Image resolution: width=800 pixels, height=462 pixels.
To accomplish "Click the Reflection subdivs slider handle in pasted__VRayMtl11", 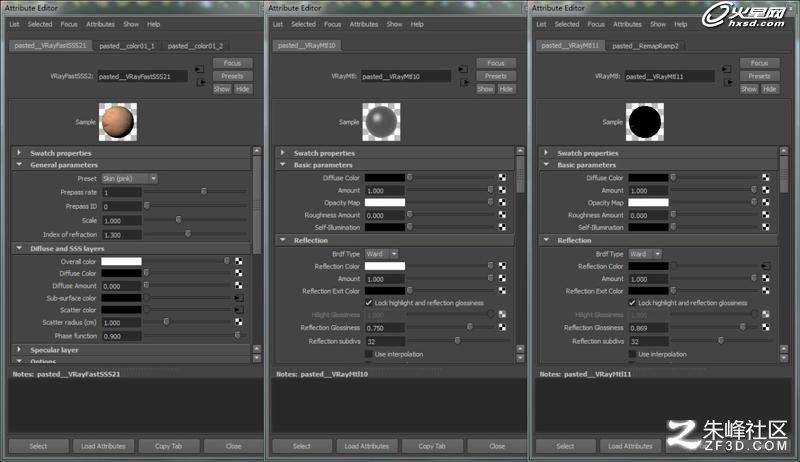I will tap(721, 340).
